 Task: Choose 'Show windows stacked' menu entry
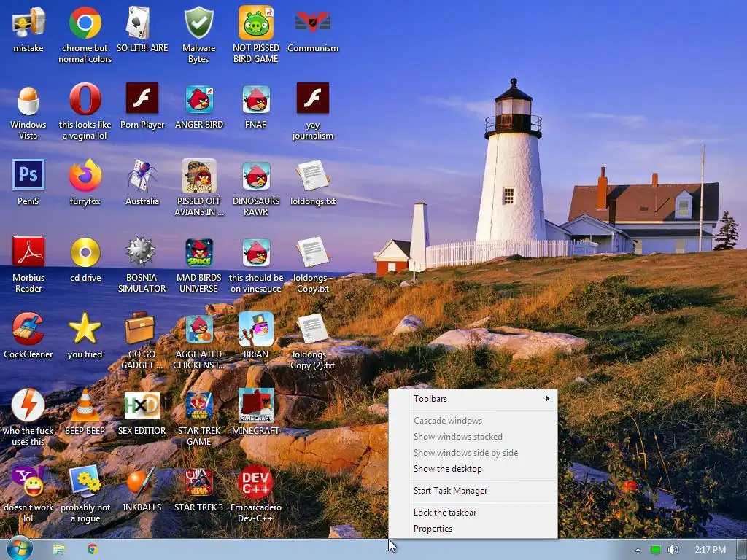(x=473, y=437)
